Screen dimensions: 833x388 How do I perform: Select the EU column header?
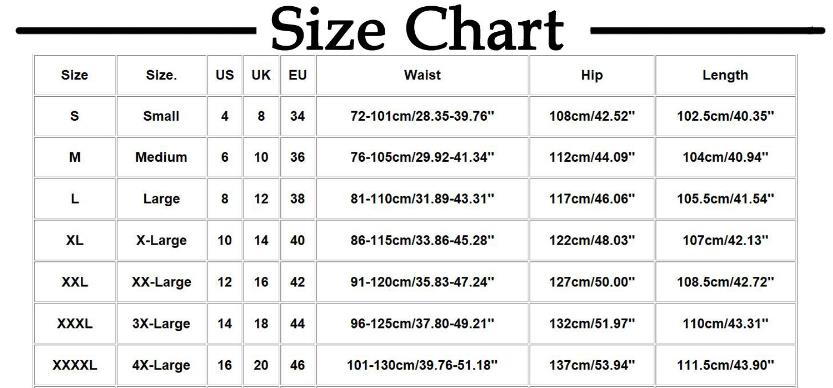(x=298, y=75)
